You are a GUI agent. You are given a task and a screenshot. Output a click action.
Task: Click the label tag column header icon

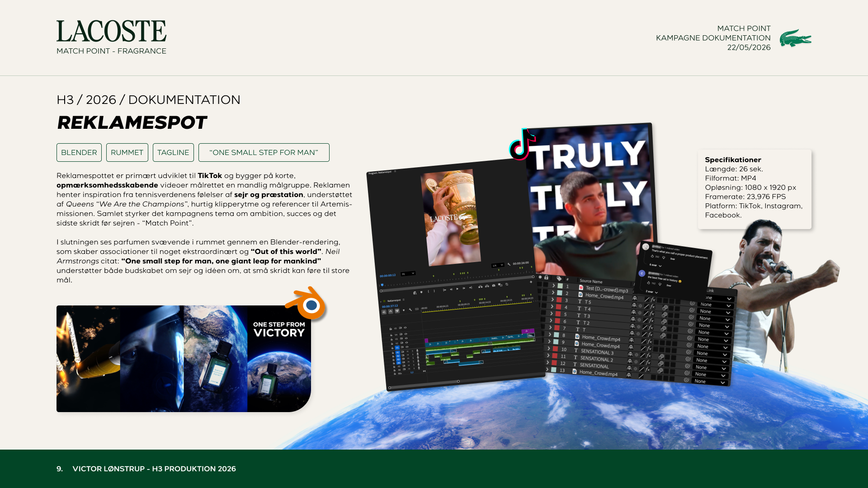point(559,279)
